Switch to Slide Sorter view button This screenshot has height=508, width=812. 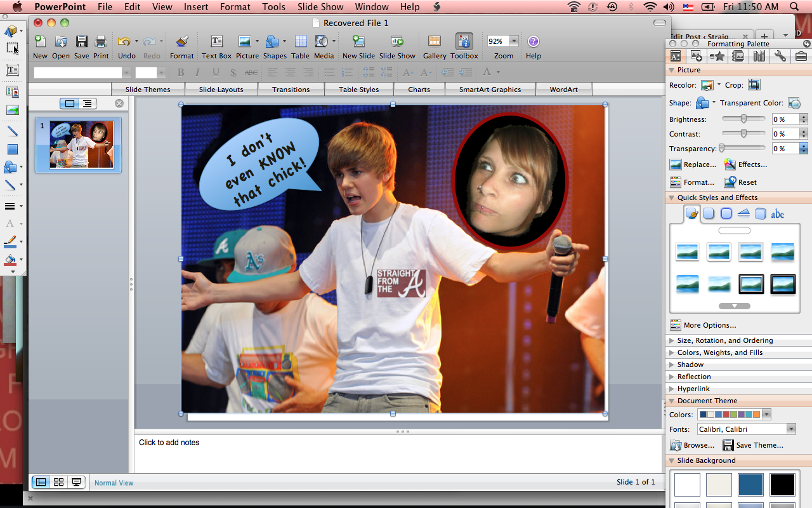(58, 482)
